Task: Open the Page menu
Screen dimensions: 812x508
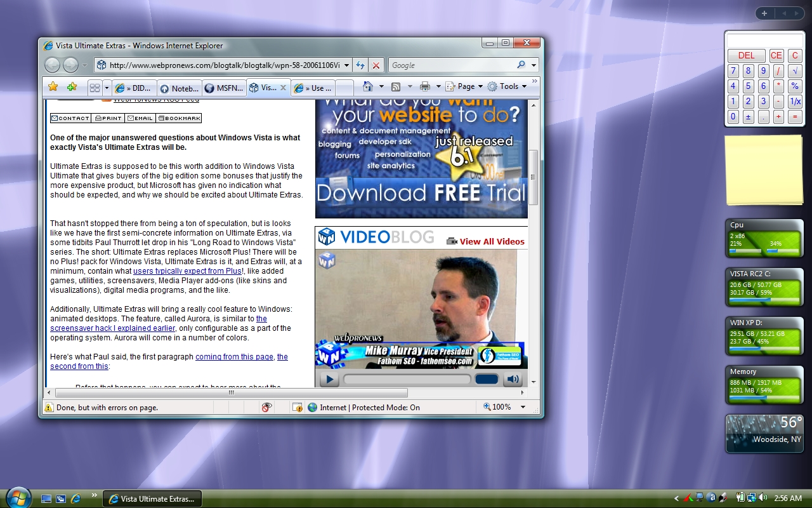Action: tap(464, 86)
